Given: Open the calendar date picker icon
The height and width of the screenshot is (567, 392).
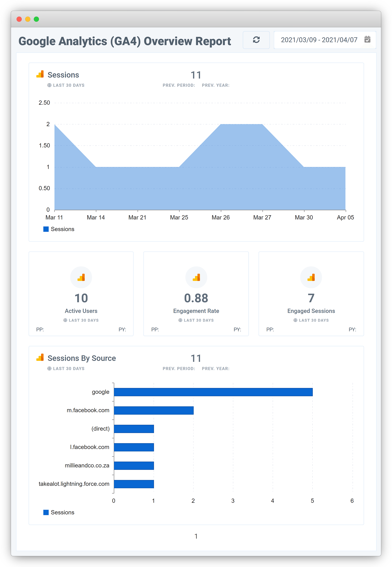Looking at the screenshot, I should (x=367, y=40).
